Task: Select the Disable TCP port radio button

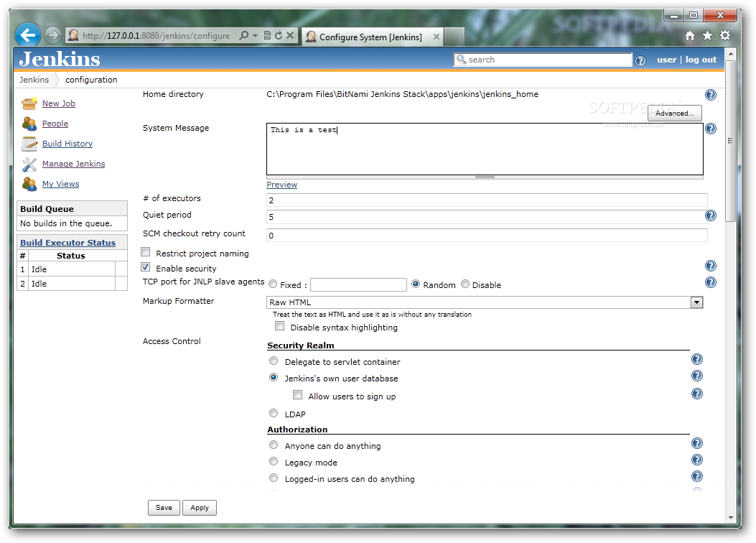Action: click(x=465, y=284)
